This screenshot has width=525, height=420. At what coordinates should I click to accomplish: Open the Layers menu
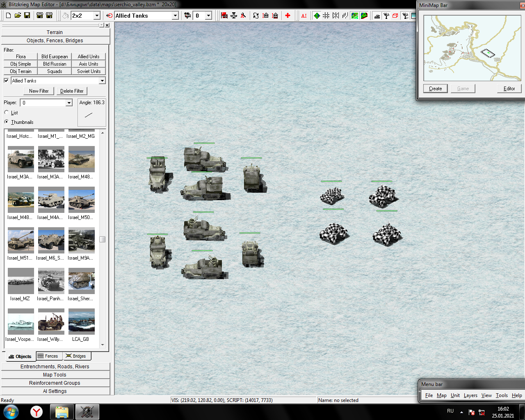[x=470, y=395]
